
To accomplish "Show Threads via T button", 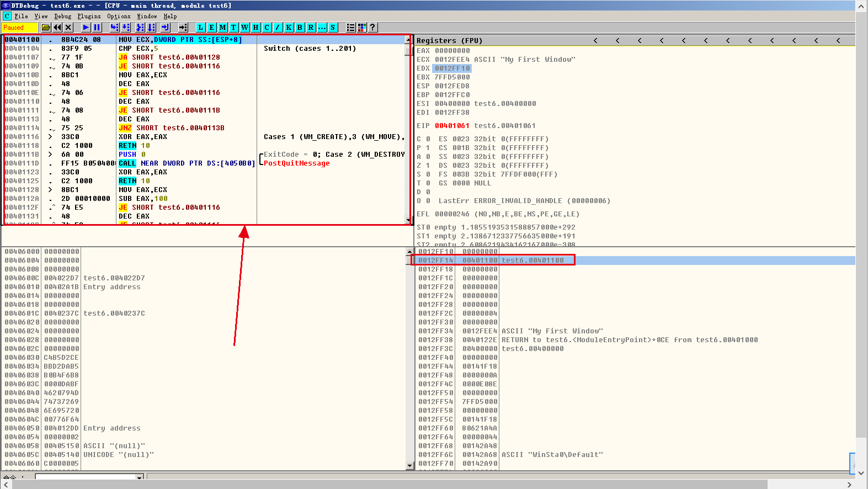I will point(233,27).
